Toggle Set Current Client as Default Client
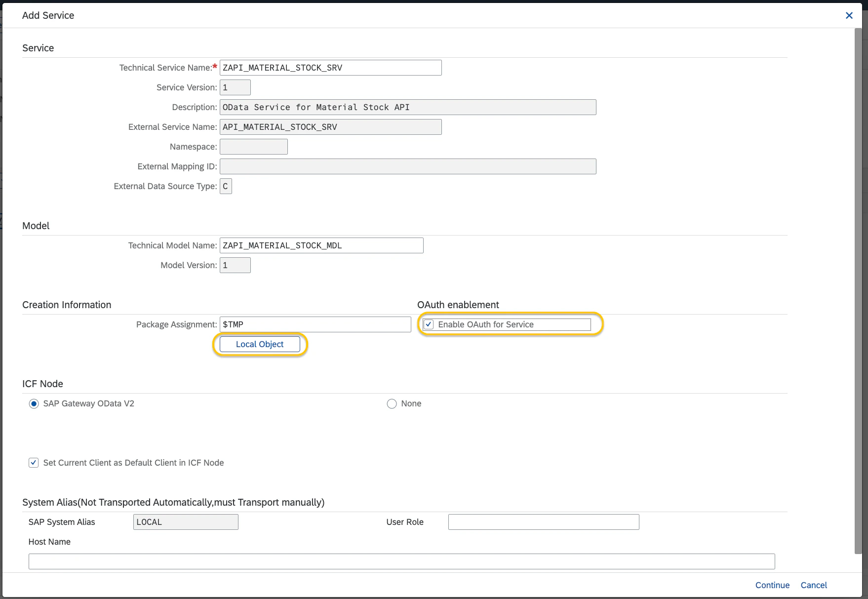This screenshot has height=599, width=868. click(34, 463)
